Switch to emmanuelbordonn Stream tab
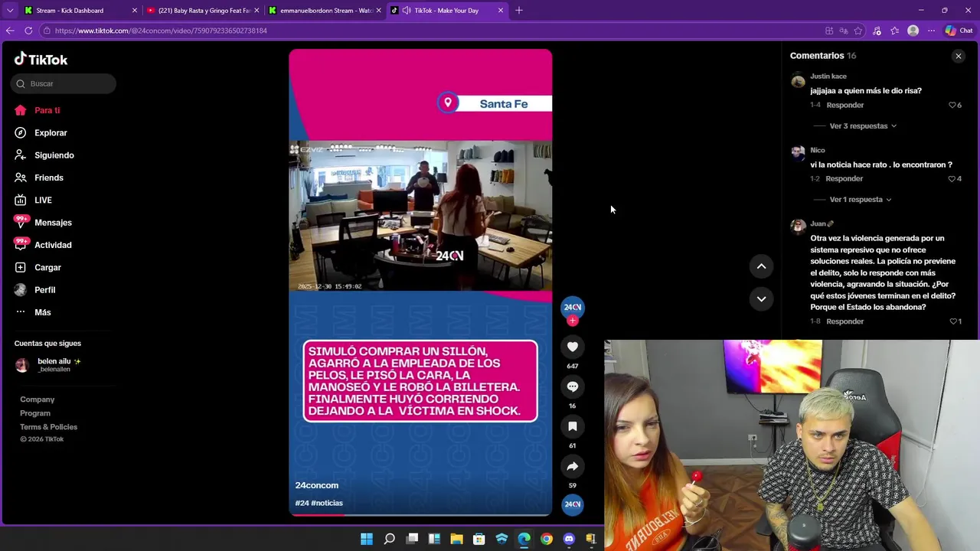 [x=325, y=11]
